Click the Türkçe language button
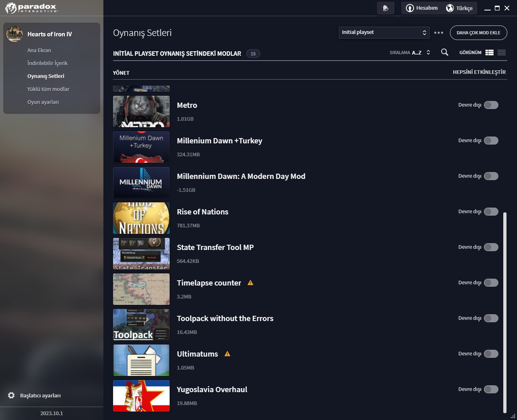This screenshot has height=420, width=517. click(460, 8)
